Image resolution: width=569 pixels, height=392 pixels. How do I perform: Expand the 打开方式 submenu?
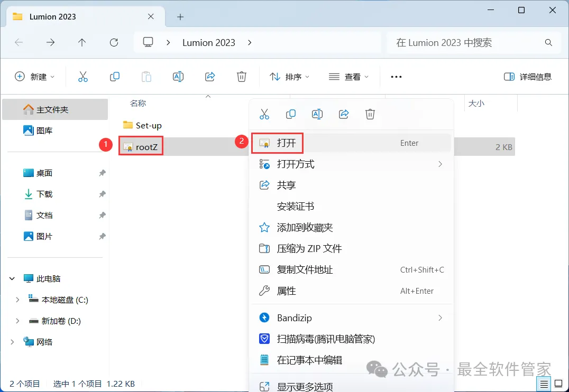pyautogui.click(x=440, y=164)
